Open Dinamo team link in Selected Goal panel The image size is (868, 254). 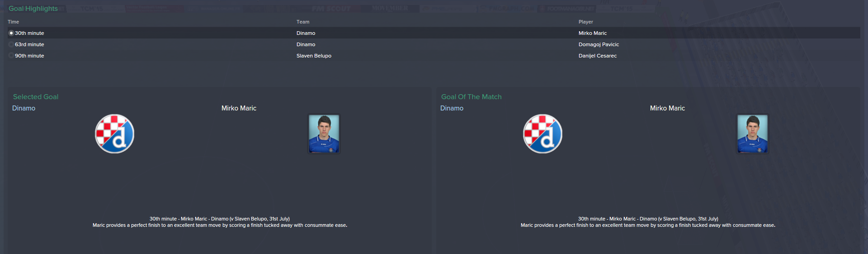[24, 108]
